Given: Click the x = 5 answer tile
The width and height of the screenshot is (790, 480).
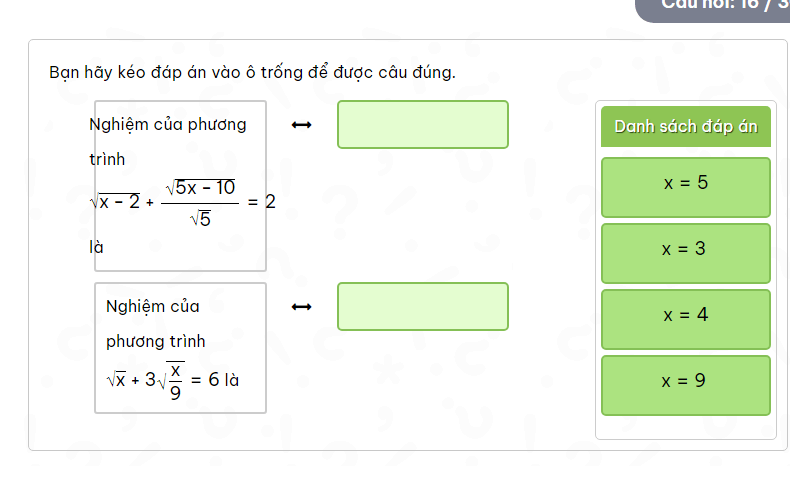Looking at the screenshot, I should [x=685, y=186].
